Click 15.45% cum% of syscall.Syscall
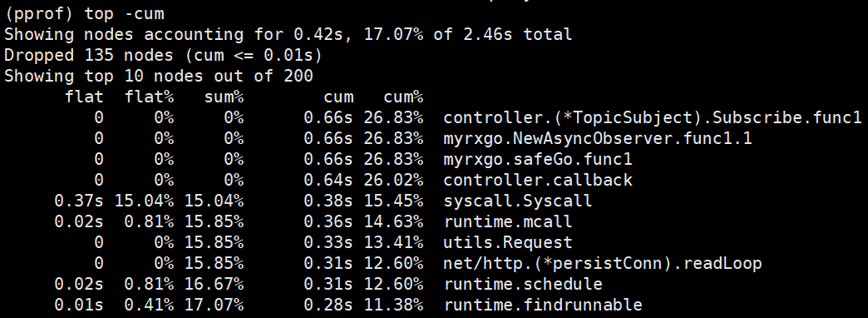This screenshot has height=318, width=868. (393, 201)
